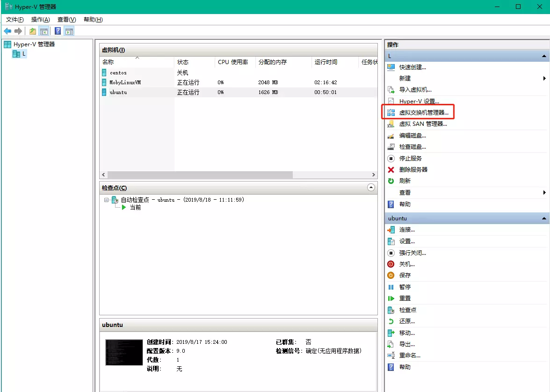Image resolution: width=550 pixels, height=392 pixels.
Task: Click the 编辑磁盘 icon
Action: [x=391, y=136]
